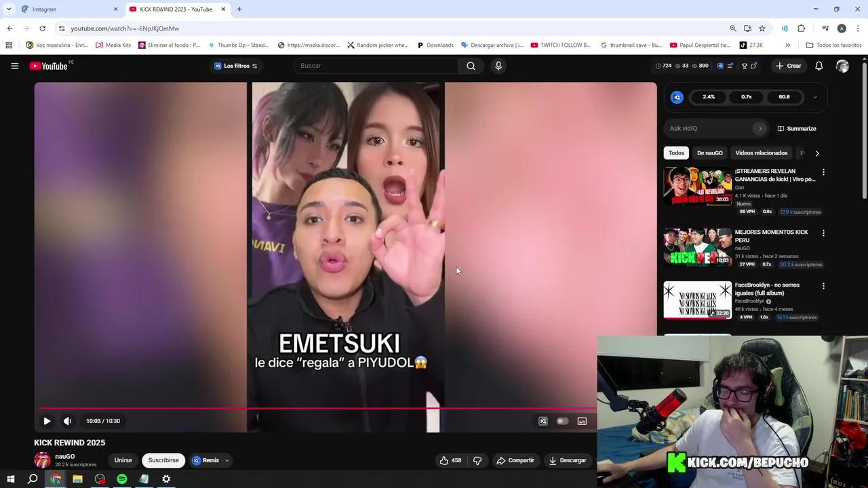Click the Unirse button

(123, 460)
